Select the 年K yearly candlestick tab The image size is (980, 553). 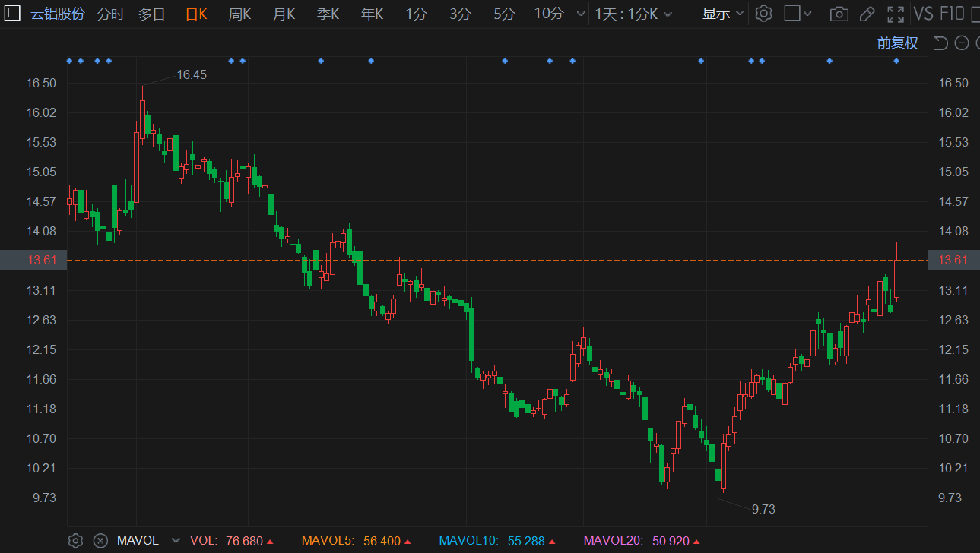[x=373, y=14]
